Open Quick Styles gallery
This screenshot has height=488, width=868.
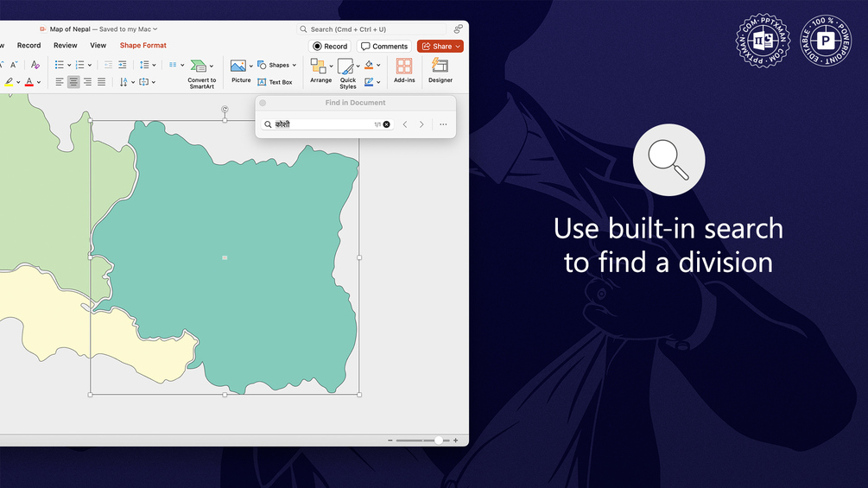(x=348, y=73)
